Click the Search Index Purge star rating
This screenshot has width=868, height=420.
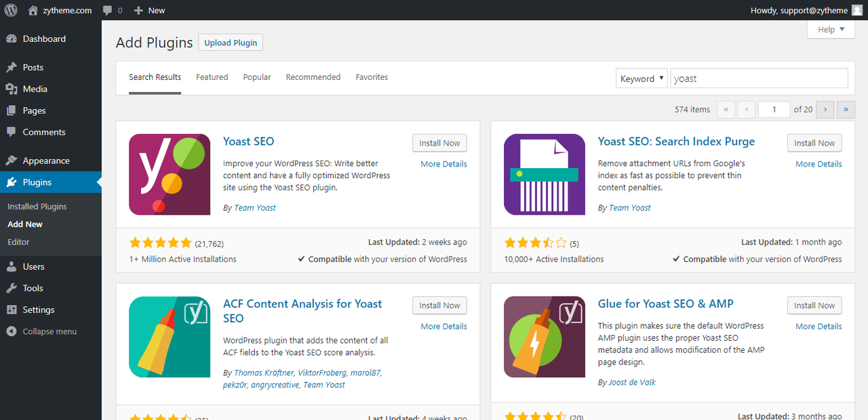(x=536, y=243)
